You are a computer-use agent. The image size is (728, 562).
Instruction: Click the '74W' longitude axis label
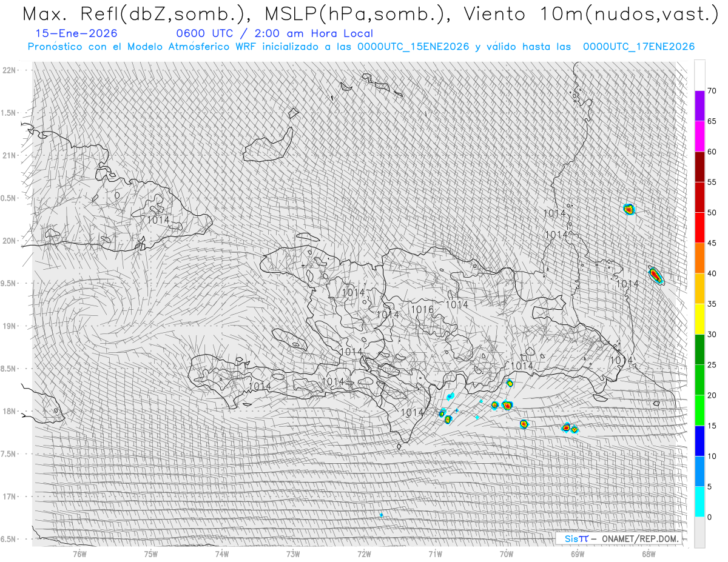(x=222, y=554)
